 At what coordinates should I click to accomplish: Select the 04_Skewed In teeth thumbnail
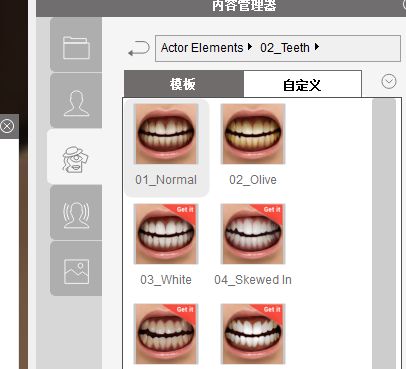point(253,234)
